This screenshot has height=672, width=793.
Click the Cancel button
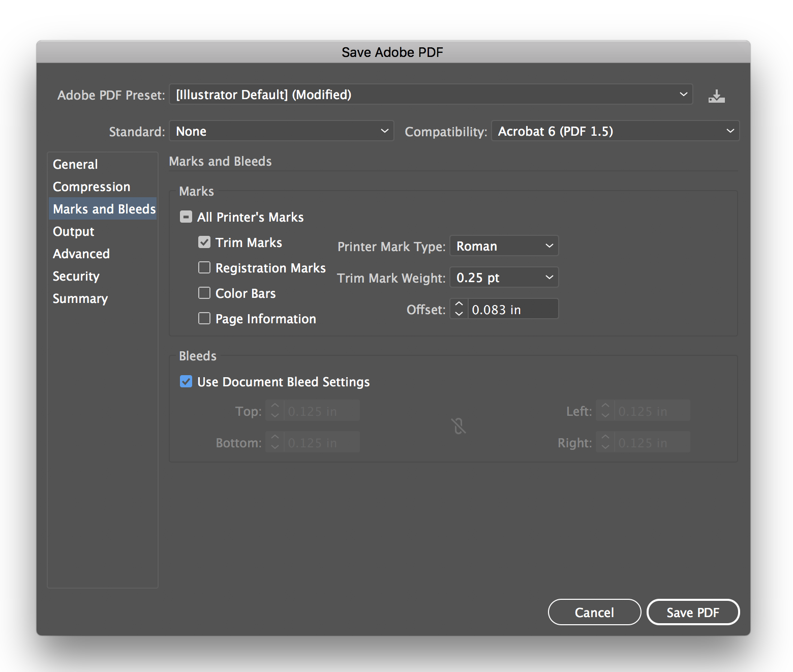(x=594, y=612)
